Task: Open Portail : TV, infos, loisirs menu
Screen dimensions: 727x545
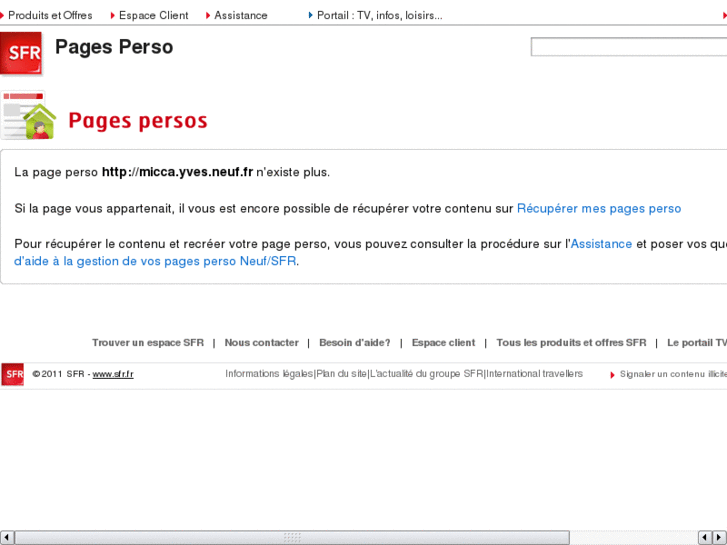Action: tap(379, 15)
